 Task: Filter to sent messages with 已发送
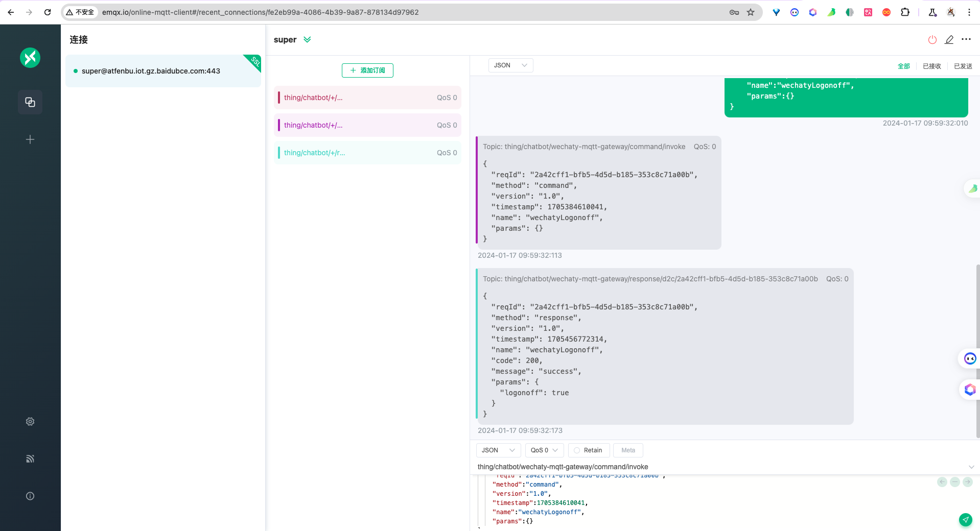963,66
